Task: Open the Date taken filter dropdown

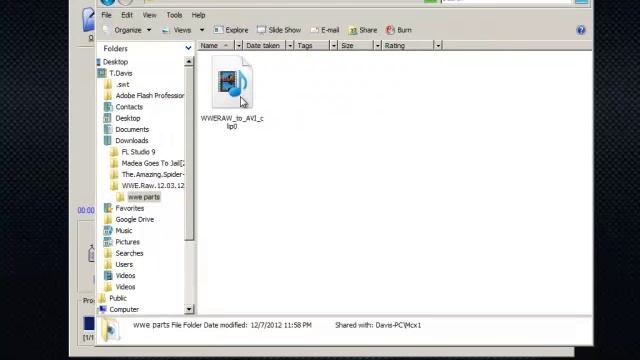Action: pyautogui.click(x=290, y=45)
